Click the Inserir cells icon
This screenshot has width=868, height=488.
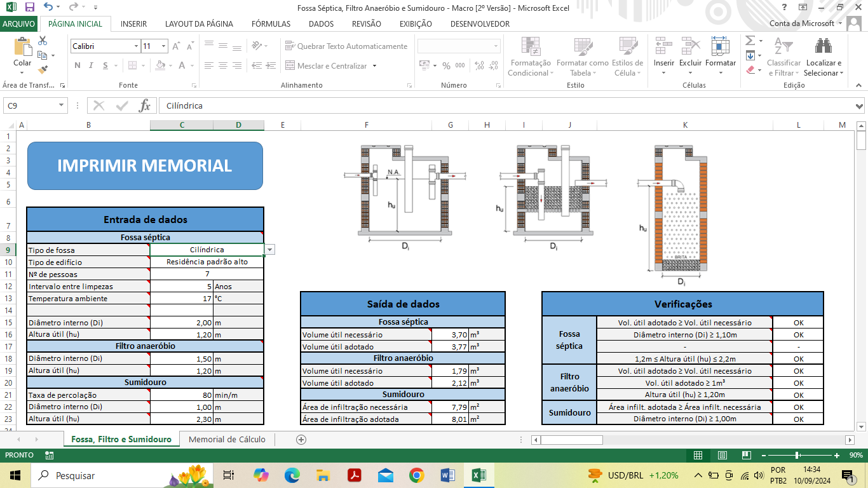coord(664,47)
